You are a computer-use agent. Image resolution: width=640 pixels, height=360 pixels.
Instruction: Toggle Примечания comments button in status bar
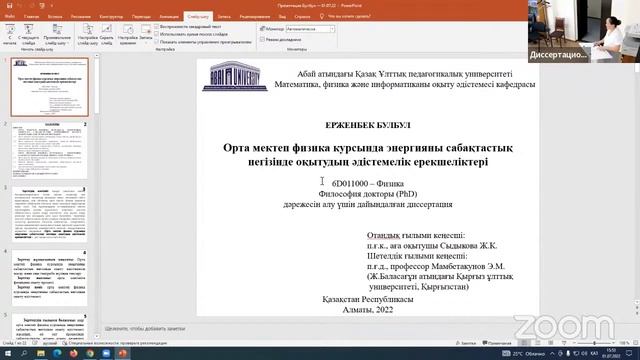tap(497, 343)
